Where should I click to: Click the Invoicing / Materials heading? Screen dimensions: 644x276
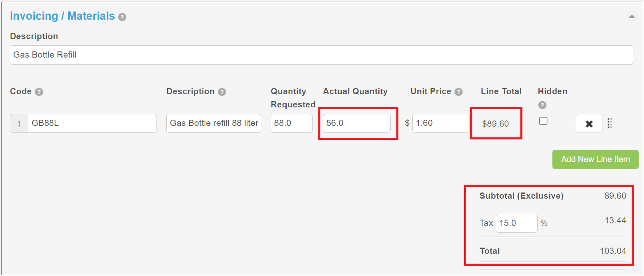pos(62,16)
